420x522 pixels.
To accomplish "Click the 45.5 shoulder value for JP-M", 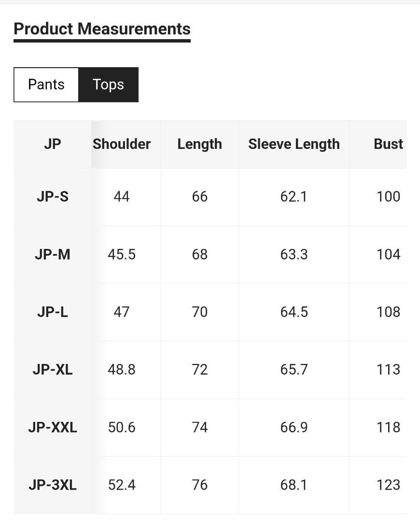I will (122, 255).
